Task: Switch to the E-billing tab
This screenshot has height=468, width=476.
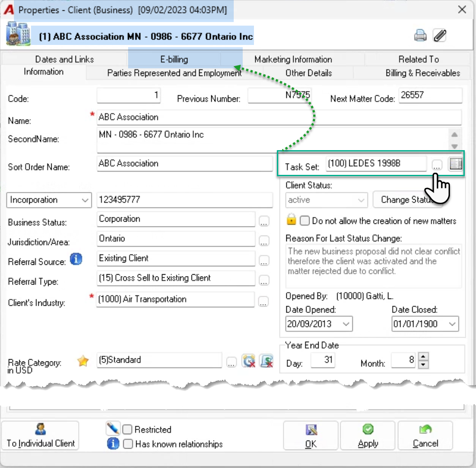Action: pyautogui.click(x=174, y=59)
